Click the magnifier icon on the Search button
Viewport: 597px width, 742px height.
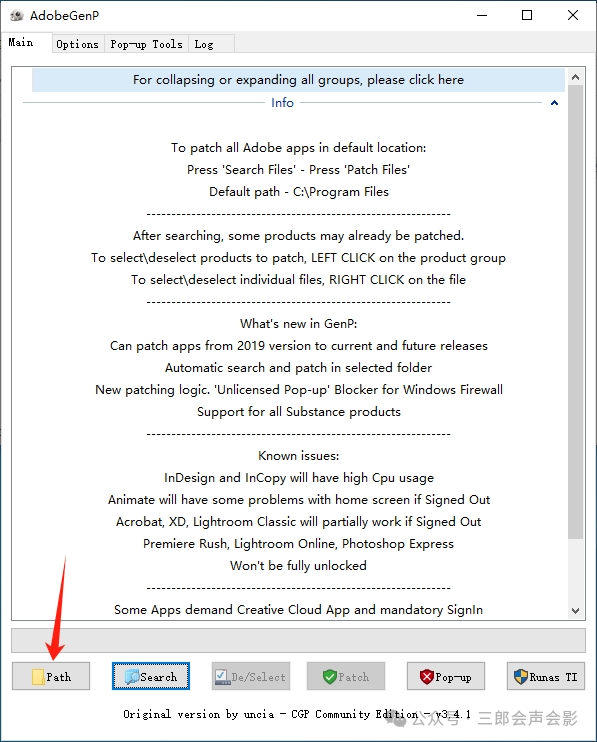point(132,677)
